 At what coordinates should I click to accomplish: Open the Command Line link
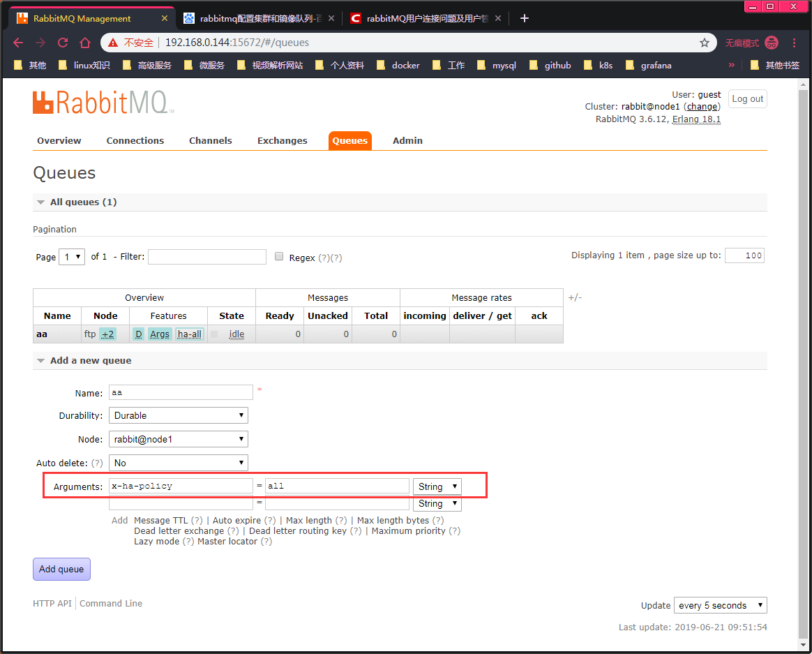pos(111,603)
